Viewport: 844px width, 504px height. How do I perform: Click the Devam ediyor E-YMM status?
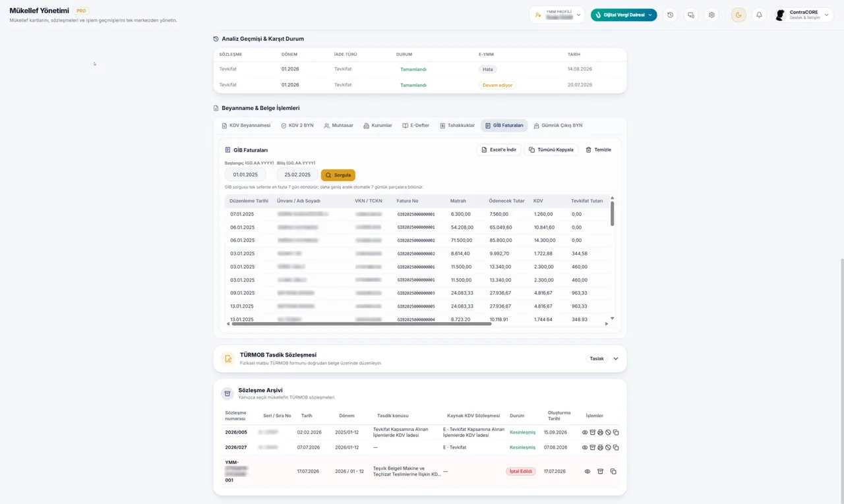tap(497, 85)
